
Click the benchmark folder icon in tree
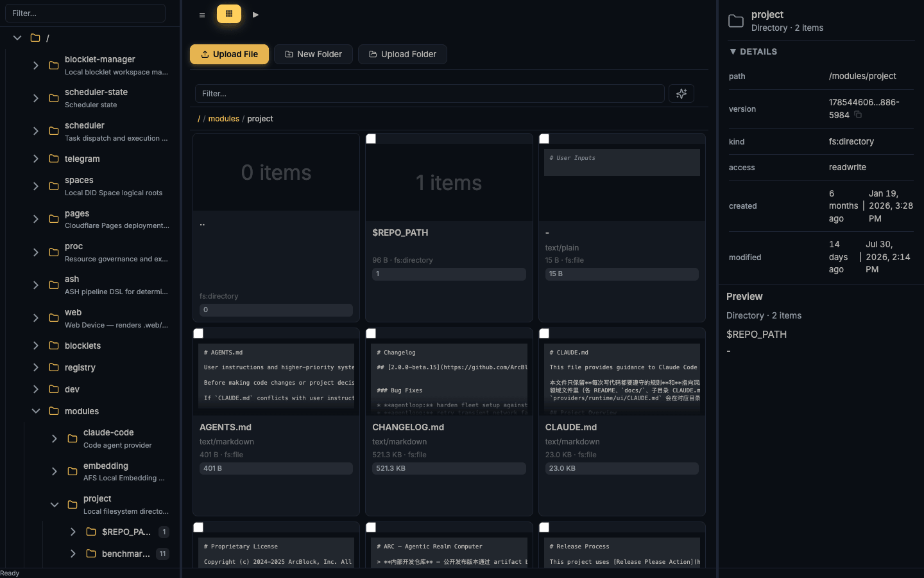pos(91,554)
